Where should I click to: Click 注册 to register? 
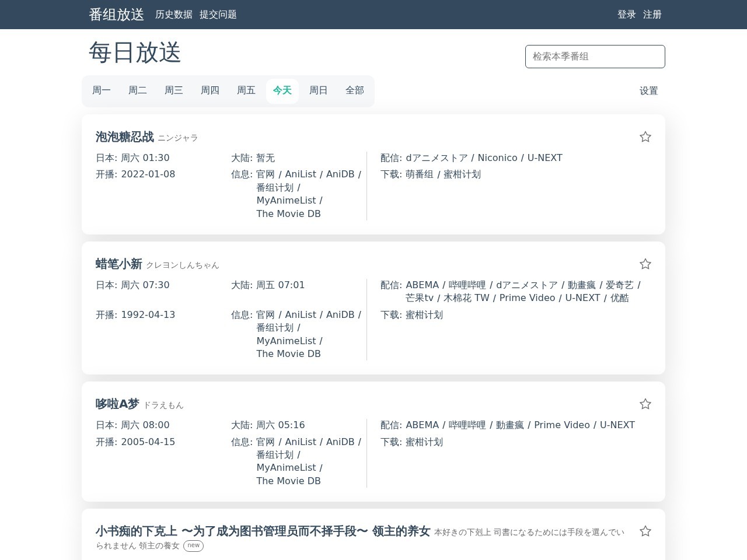[x=652, y=15]
